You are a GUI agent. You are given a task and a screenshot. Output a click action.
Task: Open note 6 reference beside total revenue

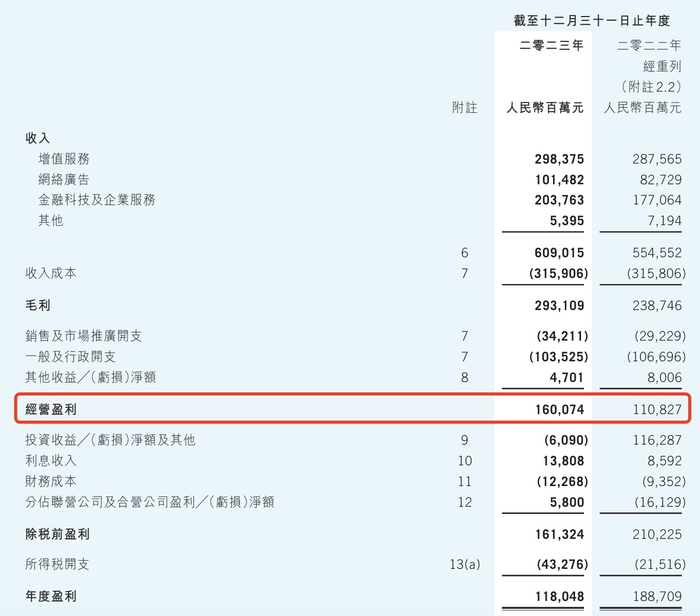point(464,253)
